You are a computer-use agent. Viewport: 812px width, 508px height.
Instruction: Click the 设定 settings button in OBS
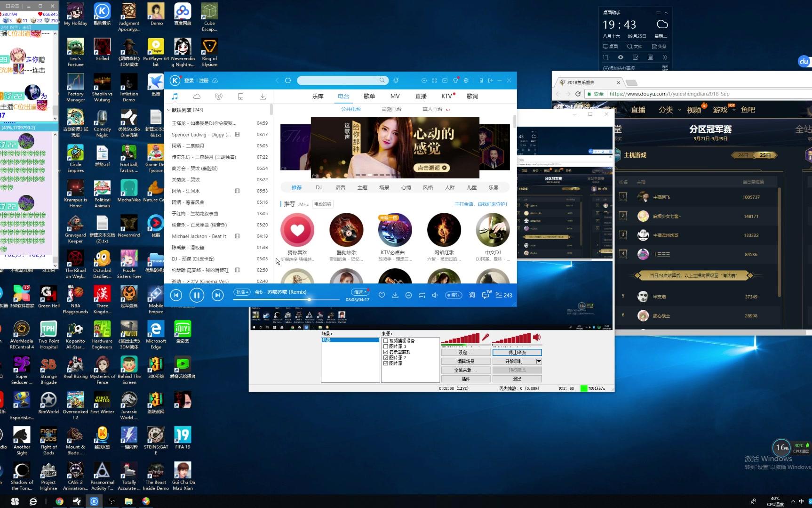click(466, 352)
